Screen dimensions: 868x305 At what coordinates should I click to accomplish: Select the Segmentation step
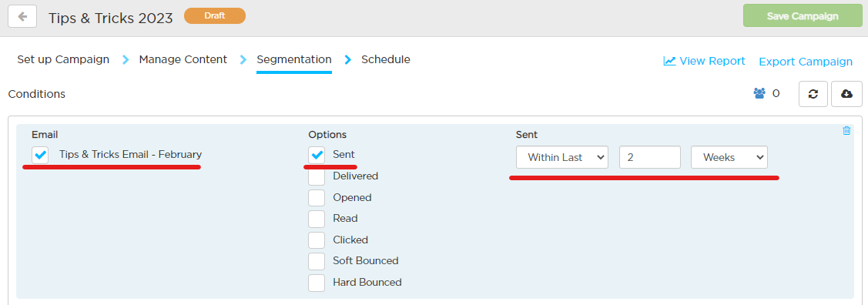[294, 59]
